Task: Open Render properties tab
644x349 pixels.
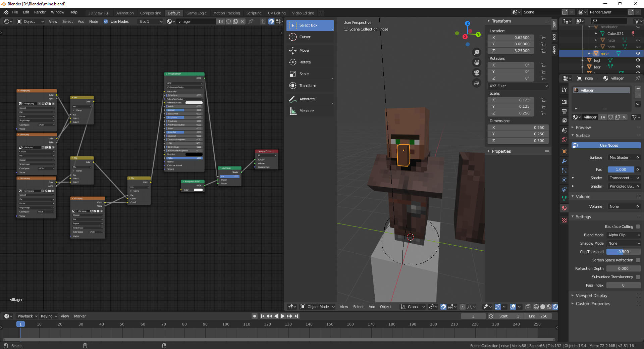Action: click(x=564, y=102)
